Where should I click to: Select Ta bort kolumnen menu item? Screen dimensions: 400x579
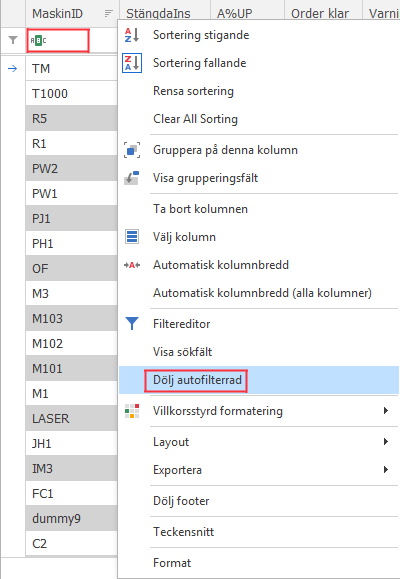pos(259,209)
